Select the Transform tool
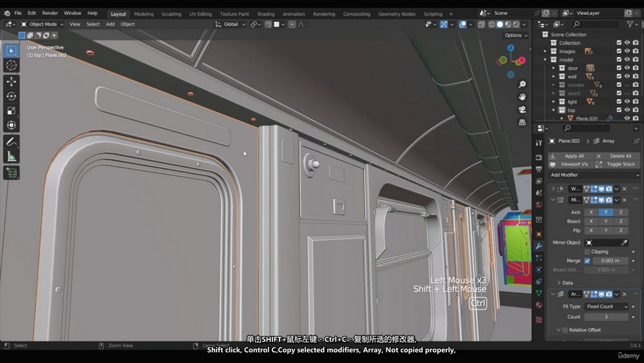 (x=11, y=125)
